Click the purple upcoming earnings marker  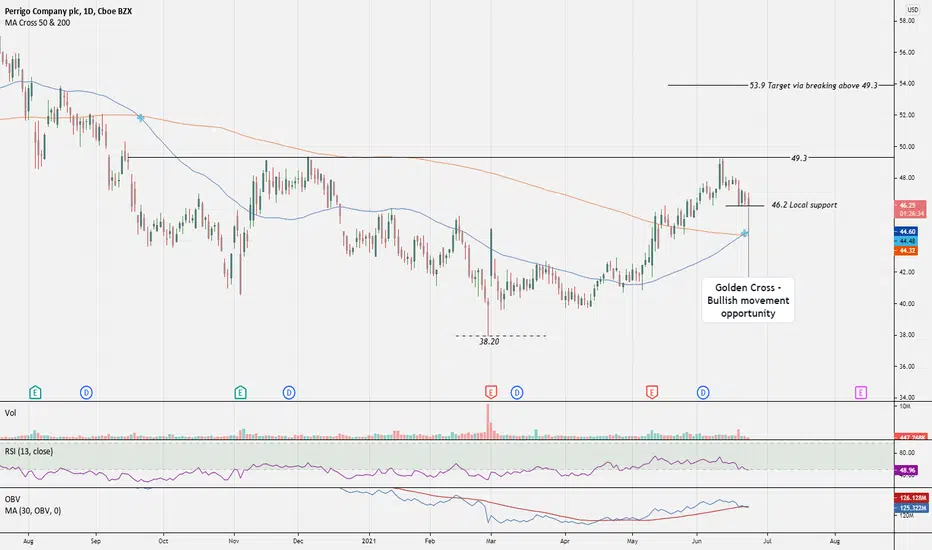point(861,392)
